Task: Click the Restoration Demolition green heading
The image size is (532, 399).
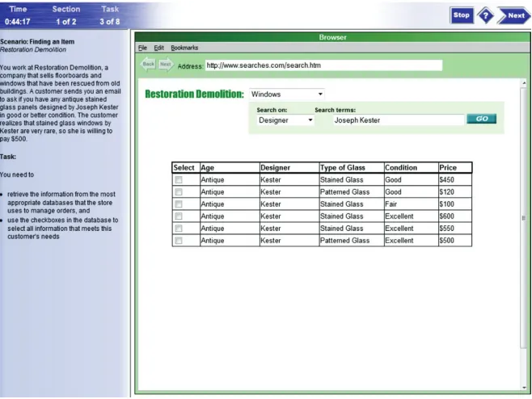Action: pos(194,94)
